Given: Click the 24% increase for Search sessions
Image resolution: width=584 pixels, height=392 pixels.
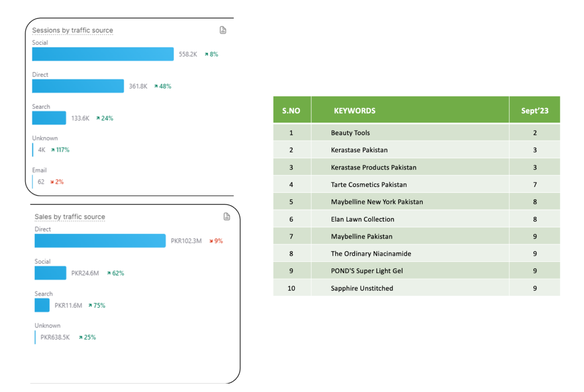Looking at the screenshot, I should [x=105, y=118].
